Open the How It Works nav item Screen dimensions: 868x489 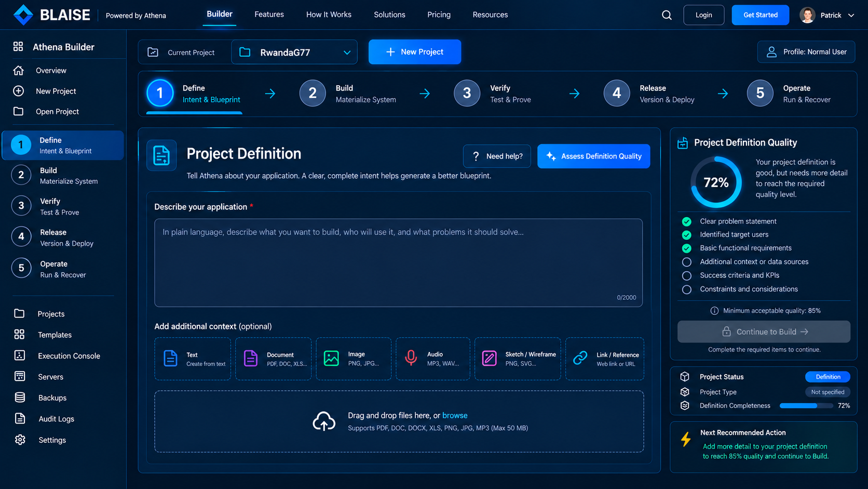(x=329, y=15)
